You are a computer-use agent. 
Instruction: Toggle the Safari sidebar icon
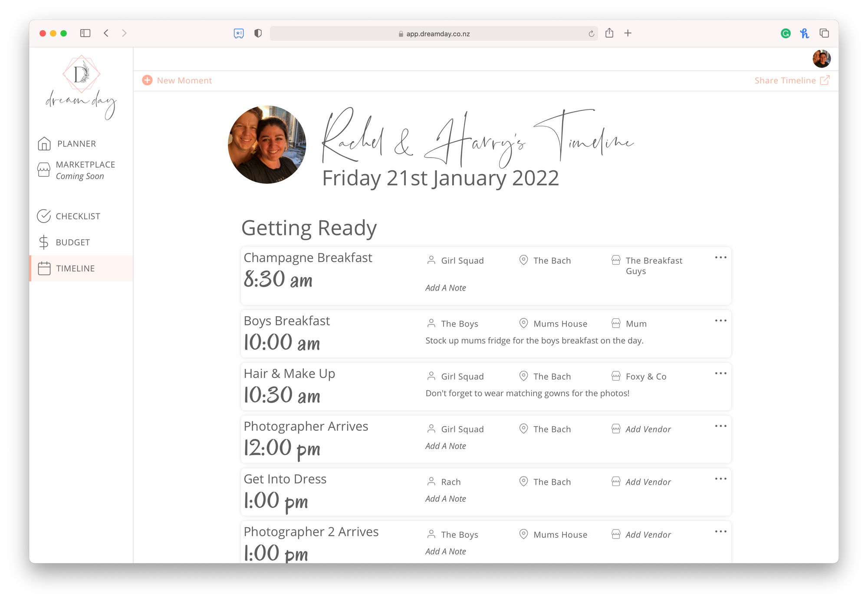click(x=85, y=33)
